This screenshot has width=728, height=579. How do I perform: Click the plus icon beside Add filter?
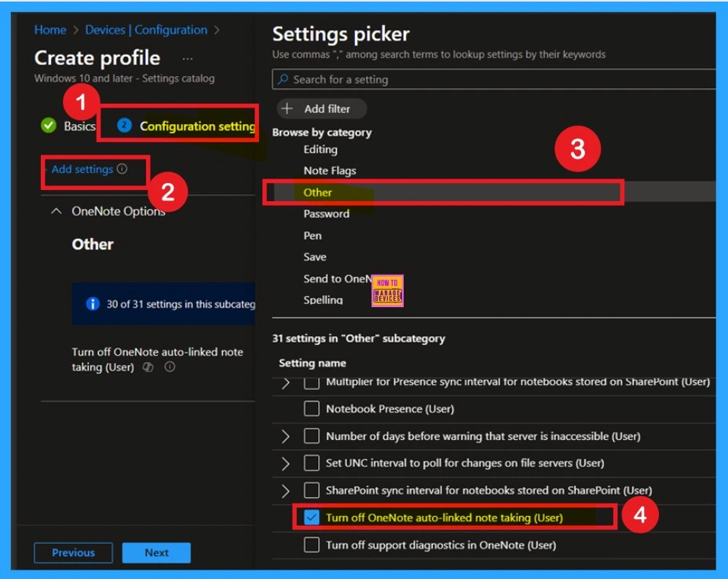coord(287,108)
